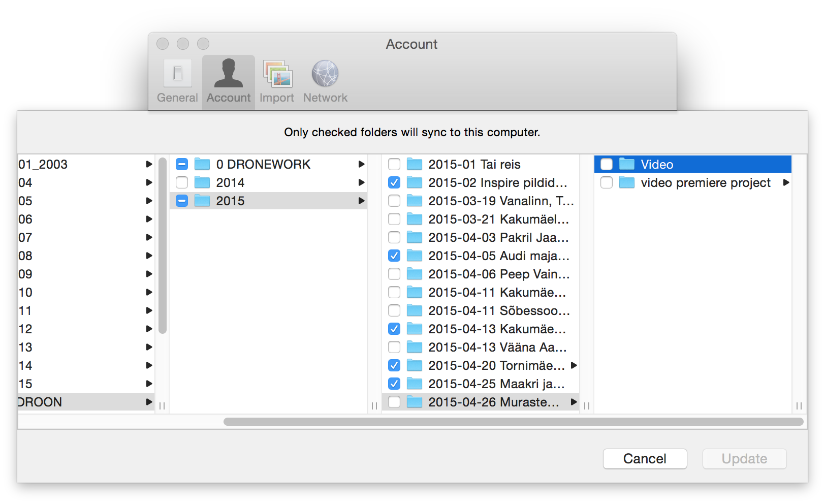The height and width of the screenshot is (504, 825).
Task: Uncheck the 2015-02 Inspire pildid checkbox
Action: click(394, 182)
